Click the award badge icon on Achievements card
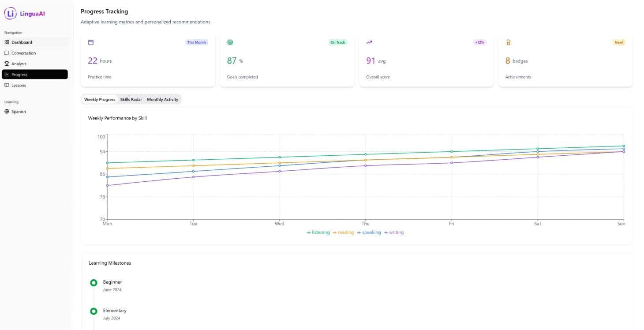Screen dimensions: 644x330 tap(508, 42)
